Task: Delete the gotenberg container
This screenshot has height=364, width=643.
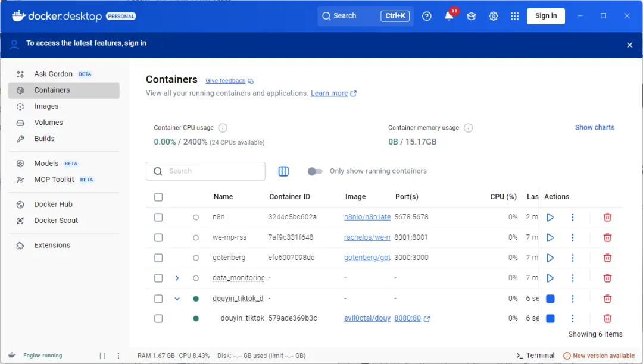Action: (x=607, y=258)
